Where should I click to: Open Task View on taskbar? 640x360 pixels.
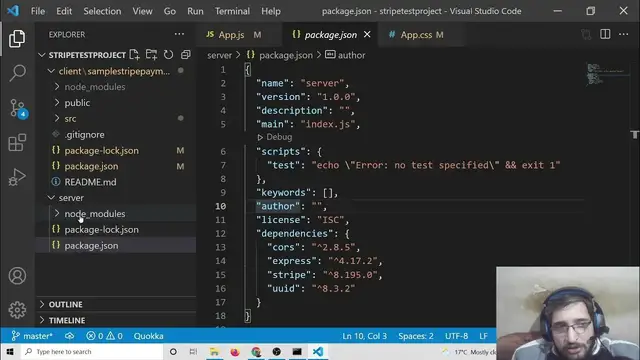(x=193, y=351)
